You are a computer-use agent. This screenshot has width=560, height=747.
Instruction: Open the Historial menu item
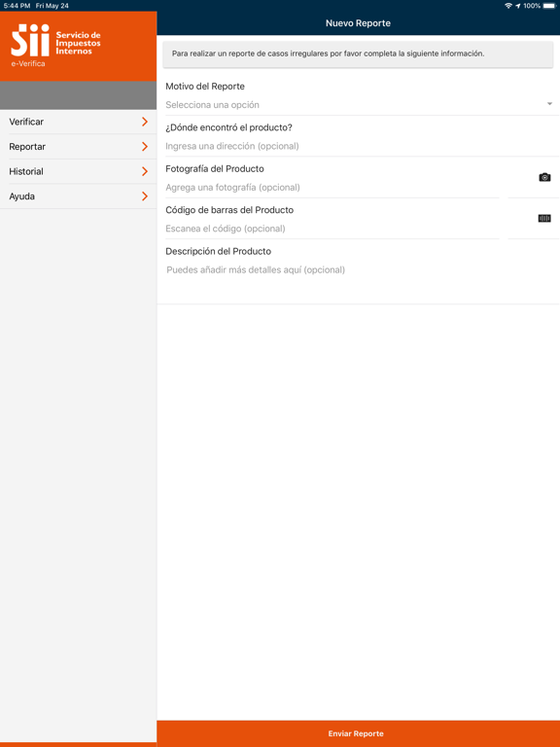(x=78, y=171)
